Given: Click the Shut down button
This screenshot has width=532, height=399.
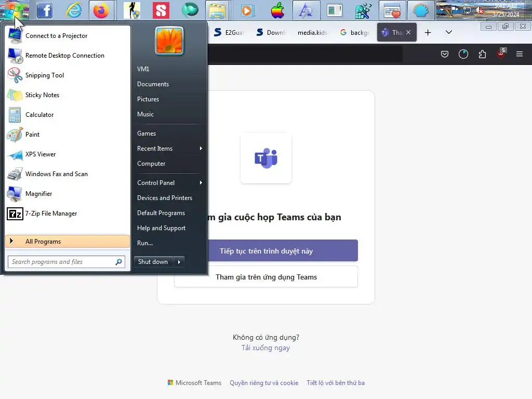Looking at the screenshot, I should pyautogui.click(x=153, y=262).
